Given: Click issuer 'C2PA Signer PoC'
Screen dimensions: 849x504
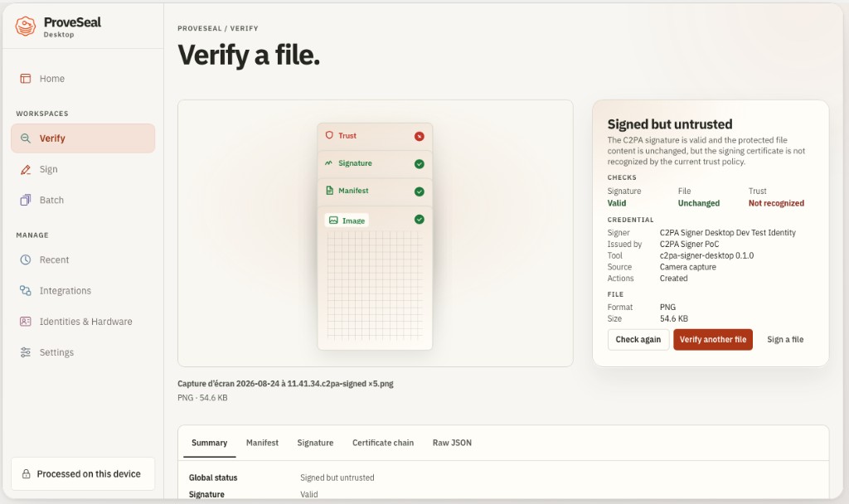Looking at the screenshot, I should point(689,245).
